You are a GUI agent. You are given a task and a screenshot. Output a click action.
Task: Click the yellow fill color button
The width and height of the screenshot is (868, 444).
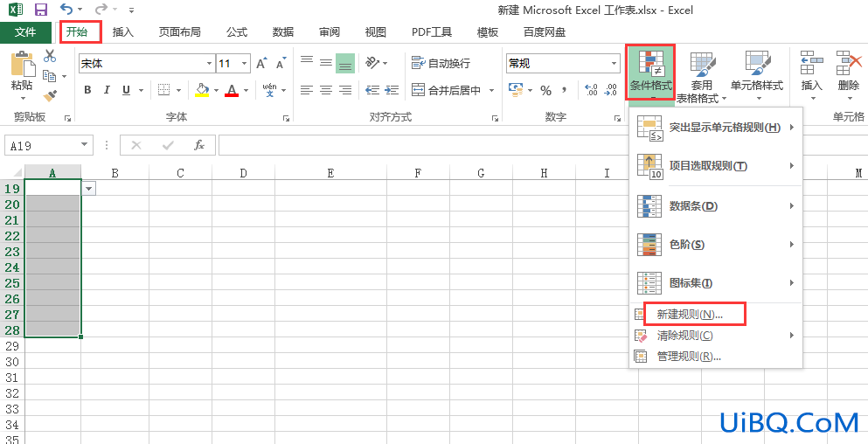203,90
